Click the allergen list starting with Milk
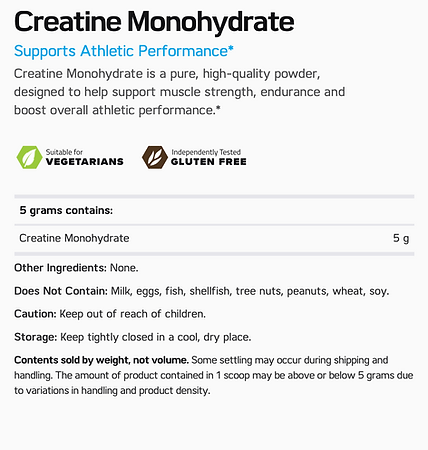 [x=250, y=291]
